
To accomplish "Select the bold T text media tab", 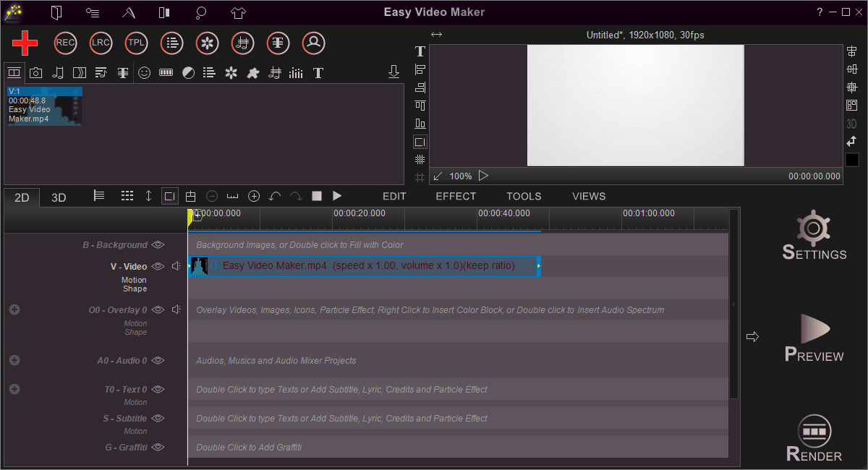I will tap(318, 73).
